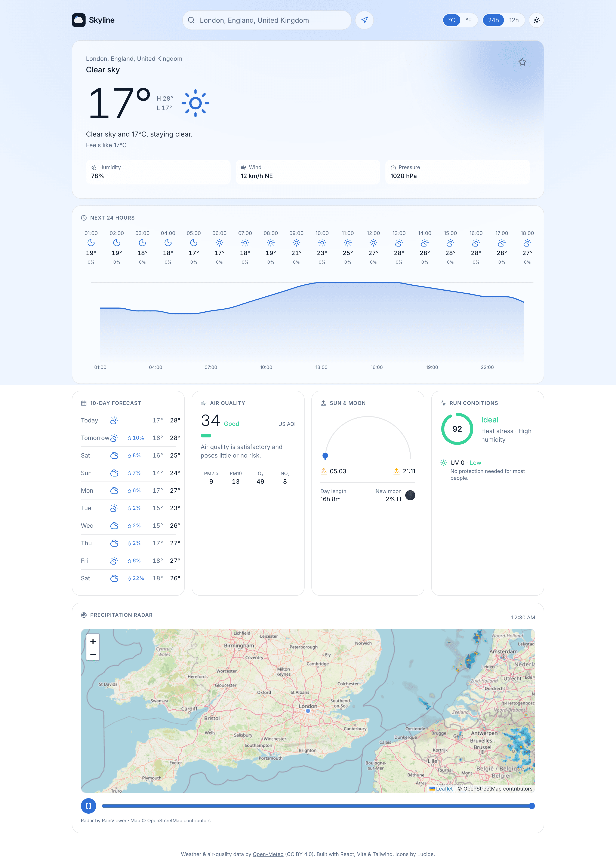Click the partly cloudy icon for 13:00

tap(399, 242)
